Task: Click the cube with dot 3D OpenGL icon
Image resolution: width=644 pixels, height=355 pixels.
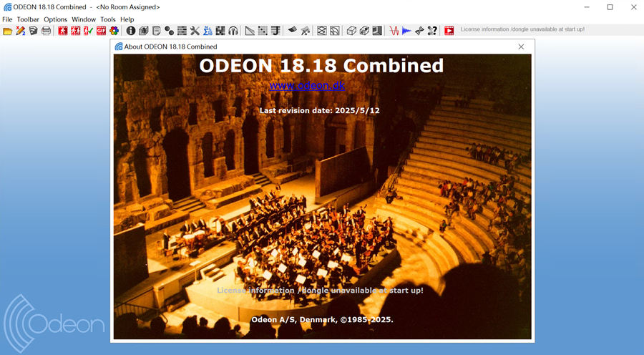Action: coord(364,30)
